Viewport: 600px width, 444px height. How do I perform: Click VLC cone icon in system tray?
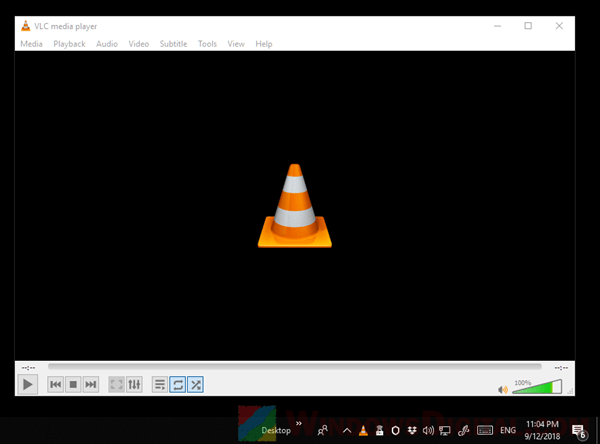pos(363,431)
